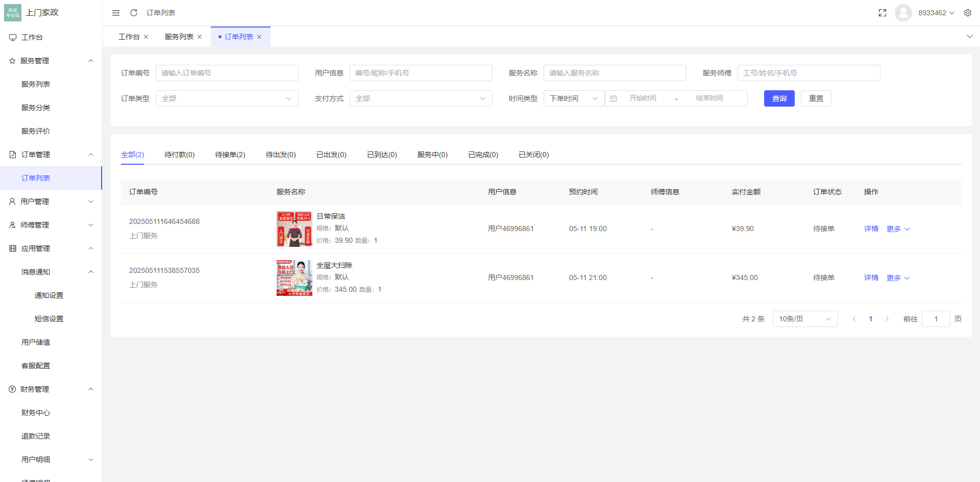Open the 订单类型 dropdown

coord(227,98)
